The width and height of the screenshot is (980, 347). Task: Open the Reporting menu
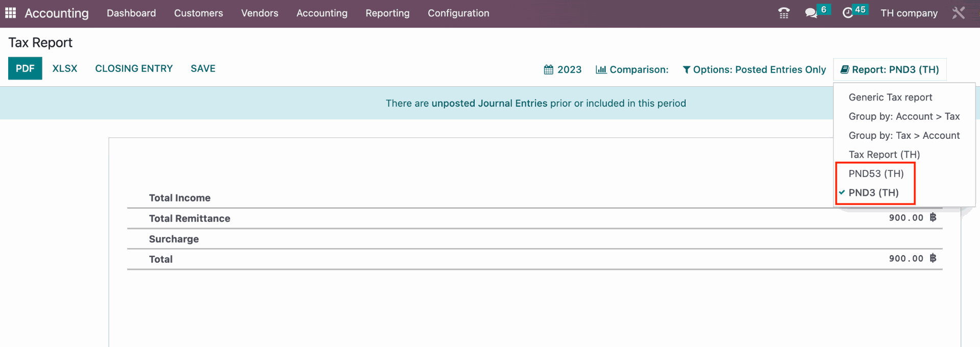(x=387, y=13)
